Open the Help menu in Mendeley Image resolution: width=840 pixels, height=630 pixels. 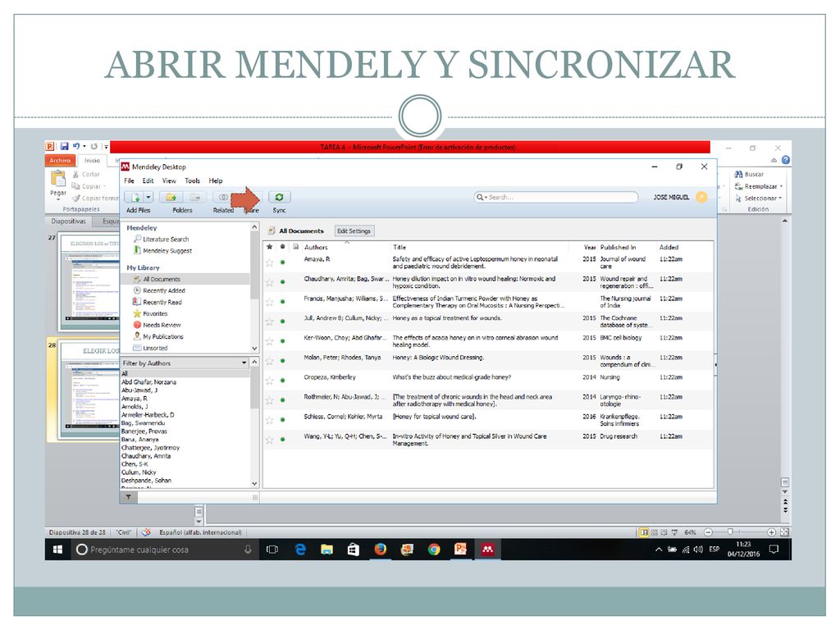click(216, 180)
